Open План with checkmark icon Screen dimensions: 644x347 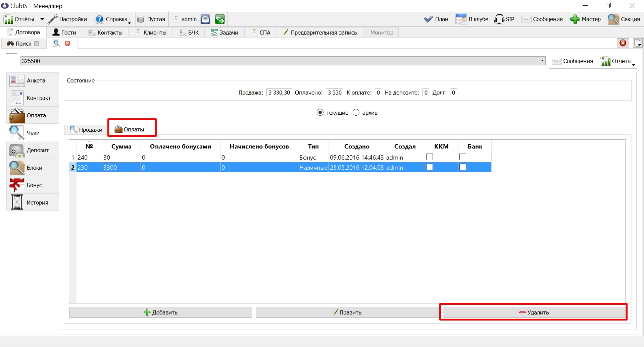tap(436, 19)
